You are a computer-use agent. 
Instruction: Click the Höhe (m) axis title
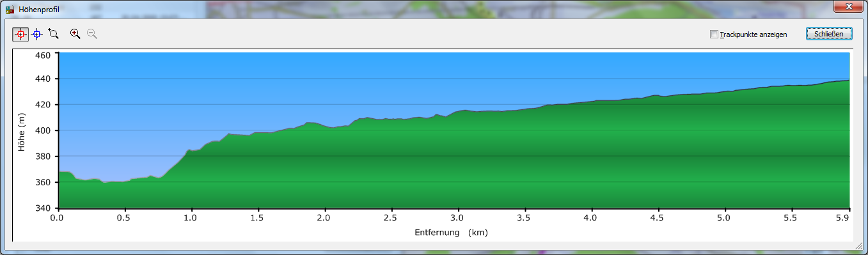(22, 133)
